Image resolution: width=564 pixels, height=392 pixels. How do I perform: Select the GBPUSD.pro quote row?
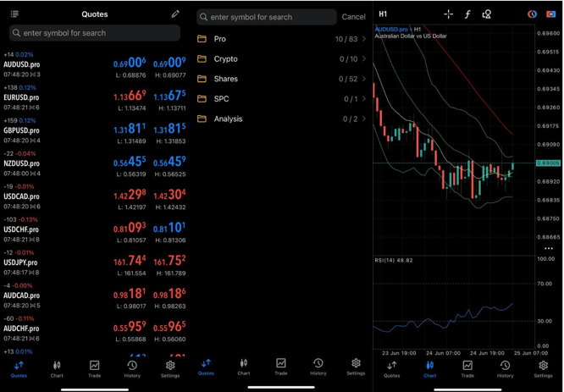point(95,131)
